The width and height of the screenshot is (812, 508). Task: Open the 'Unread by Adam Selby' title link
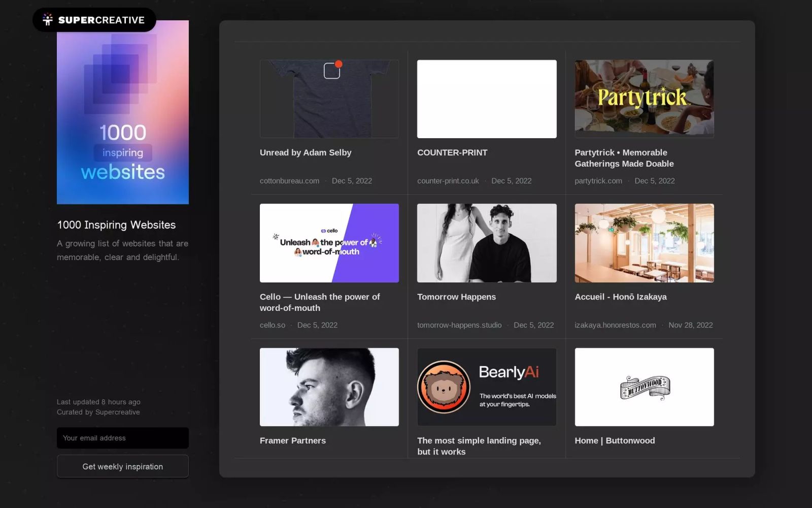(x=306, y=152)
